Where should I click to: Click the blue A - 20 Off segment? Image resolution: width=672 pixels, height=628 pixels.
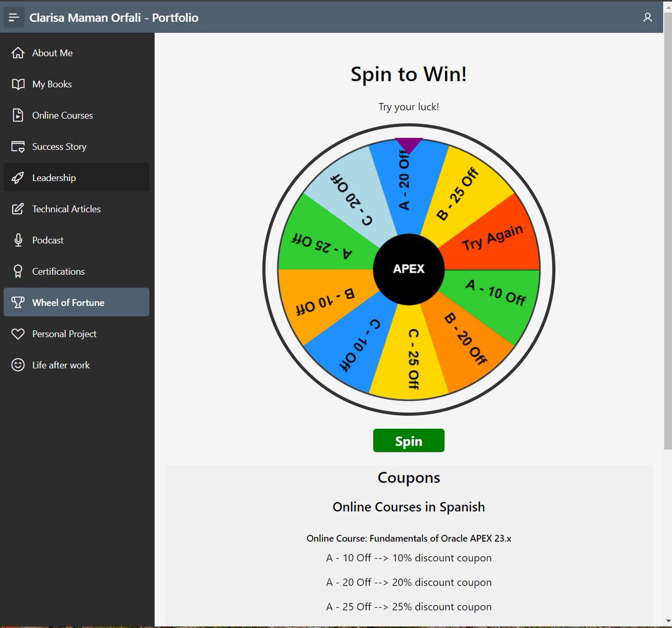click(409, 190)
